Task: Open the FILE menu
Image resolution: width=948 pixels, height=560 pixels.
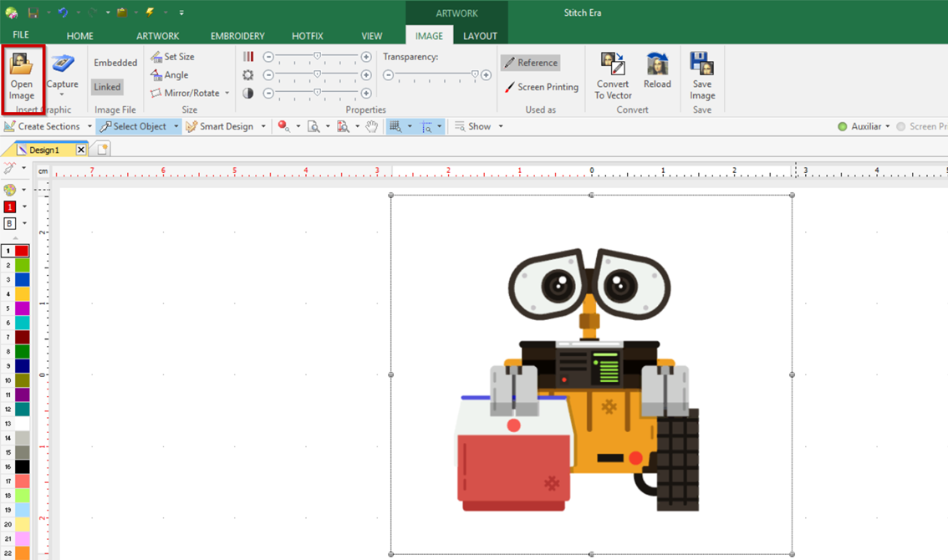Action: [21, 35]
